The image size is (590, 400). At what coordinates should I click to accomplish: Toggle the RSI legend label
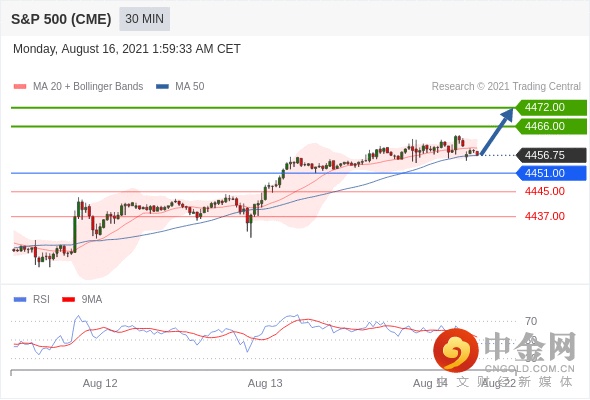(41, 300)
